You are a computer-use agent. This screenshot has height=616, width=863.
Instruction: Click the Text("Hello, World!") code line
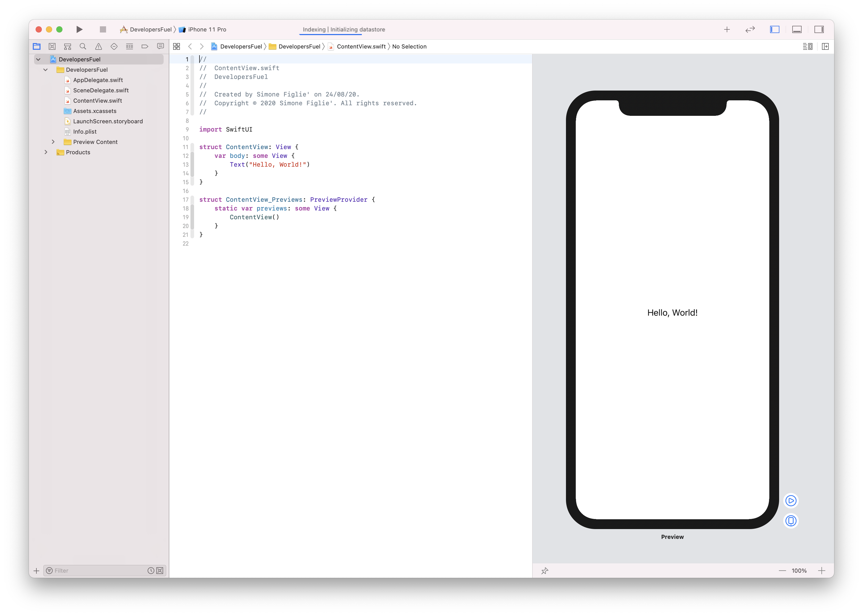click(x=269, y=164)
